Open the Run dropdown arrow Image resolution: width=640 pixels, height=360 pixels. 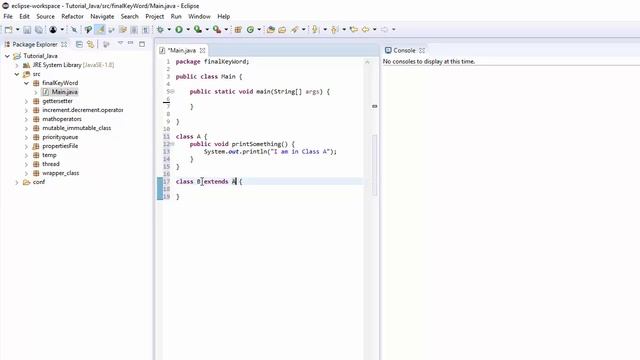(x=188, y=29)
